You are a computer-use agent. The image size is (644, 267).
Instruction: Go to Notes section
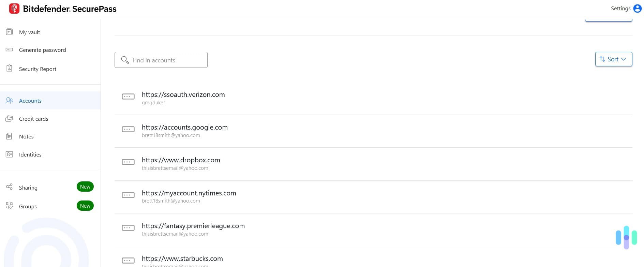pos(26,136)
